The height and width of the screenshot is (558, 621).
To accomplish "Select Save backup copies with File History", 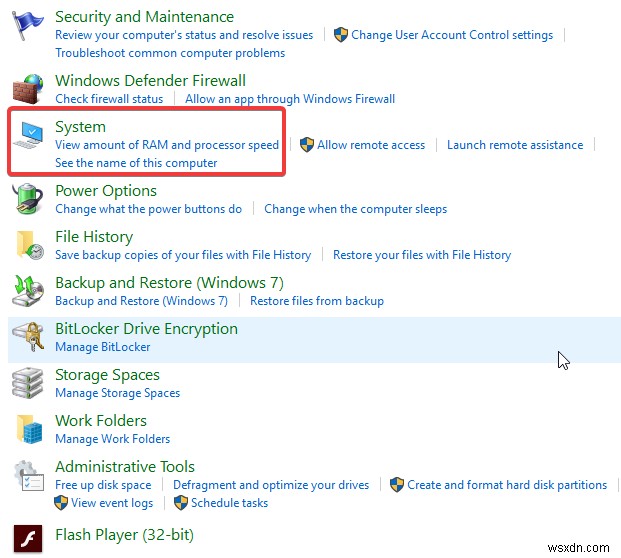I will (x=183, y=255).
